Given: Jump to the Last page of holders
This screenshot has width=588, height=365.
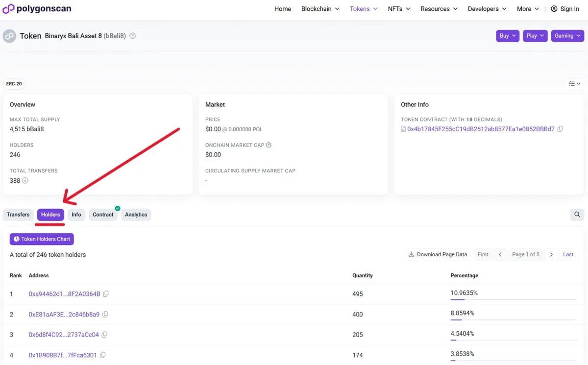Looking at the screenshot, I should point(567,254).
